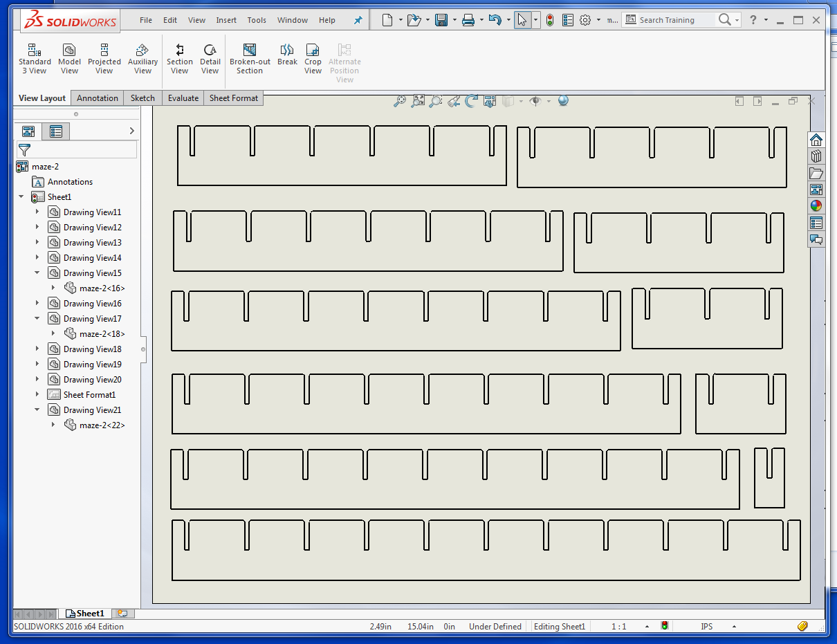Switch to the Sketch tab
The height and width of the screenshot is (644, 837).
coord(142,98)
